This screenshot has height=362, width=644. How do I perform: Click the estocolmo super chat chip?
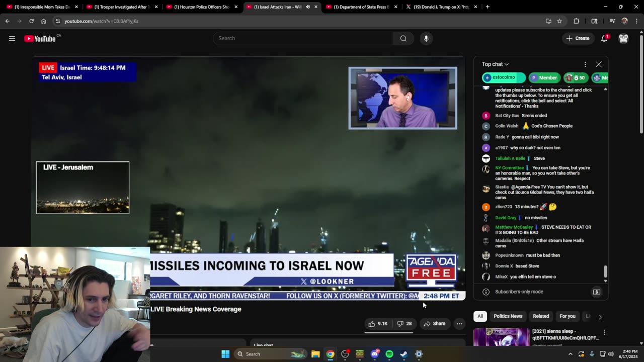(x=504, y=77)
